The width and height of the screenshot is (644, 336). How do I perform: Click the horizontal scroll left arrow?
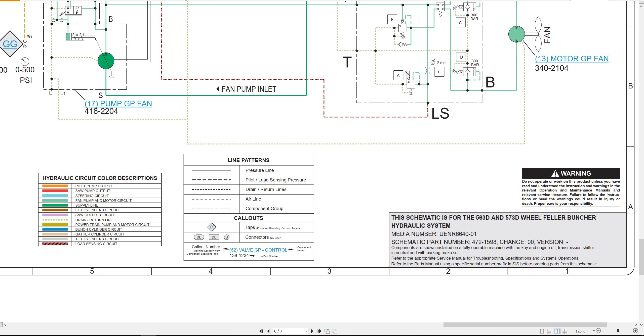click(5, 325)
